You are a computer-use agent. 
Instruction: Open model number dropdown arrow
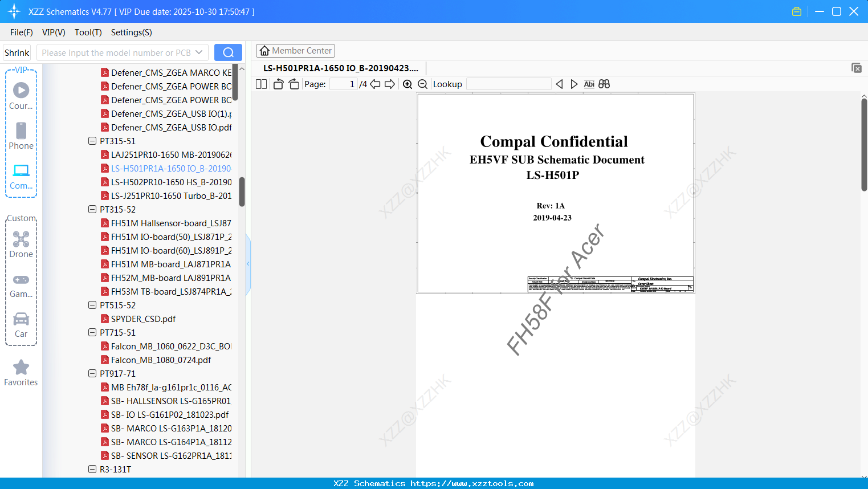pos(199,52)
